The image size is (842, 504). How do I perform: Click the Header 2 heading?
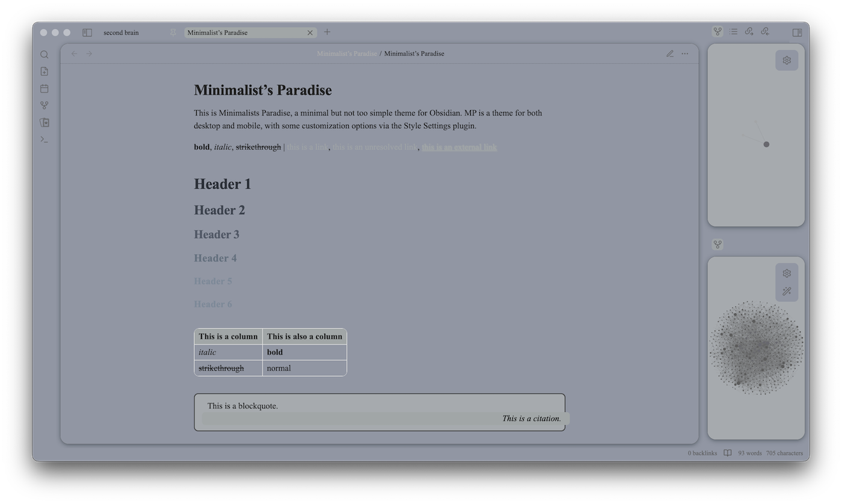[x=220, y=210]
